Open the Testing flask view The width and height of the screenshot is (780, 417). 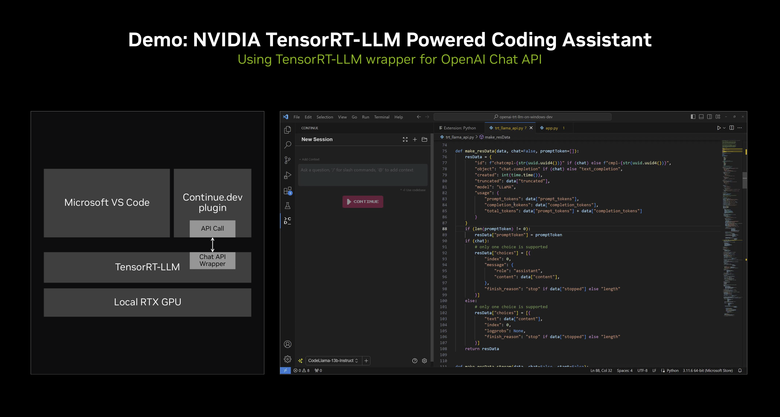(287, 206)
